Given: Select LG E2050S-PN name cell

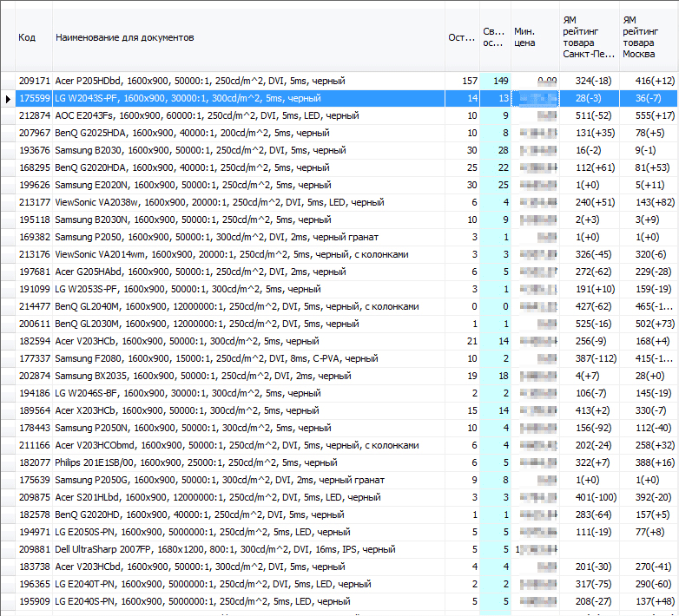Looking at the screenshot, I should coord(248,532).
